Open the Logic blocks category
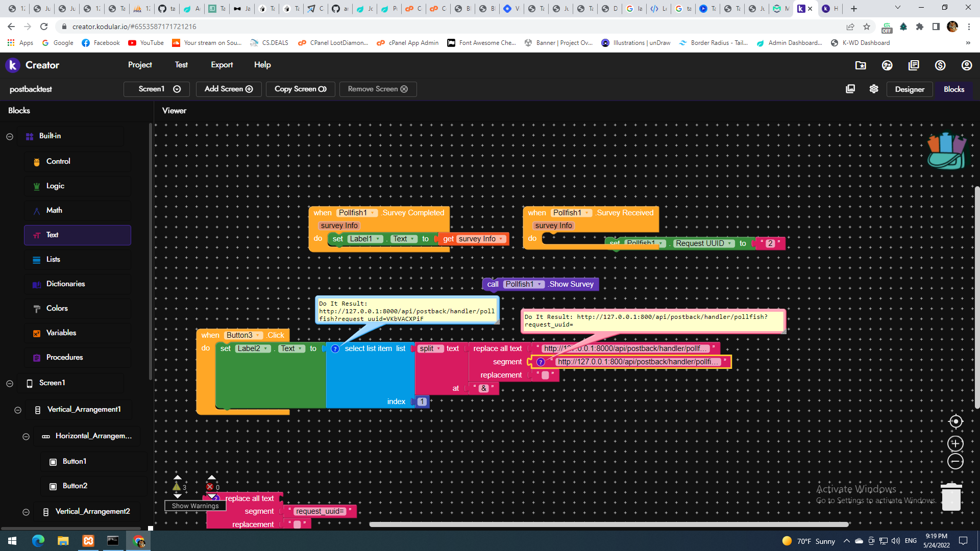 (x=77, y=186)
